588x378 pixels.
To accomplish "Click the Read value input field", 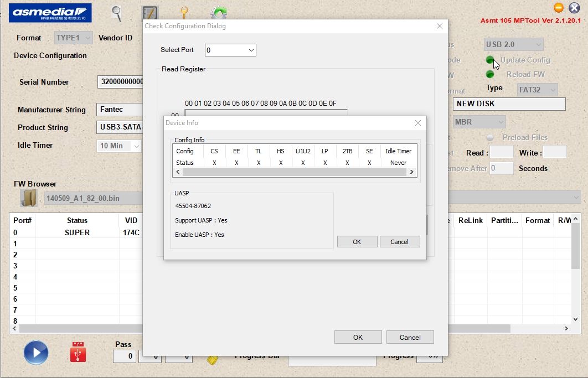I will pos(502,152).
